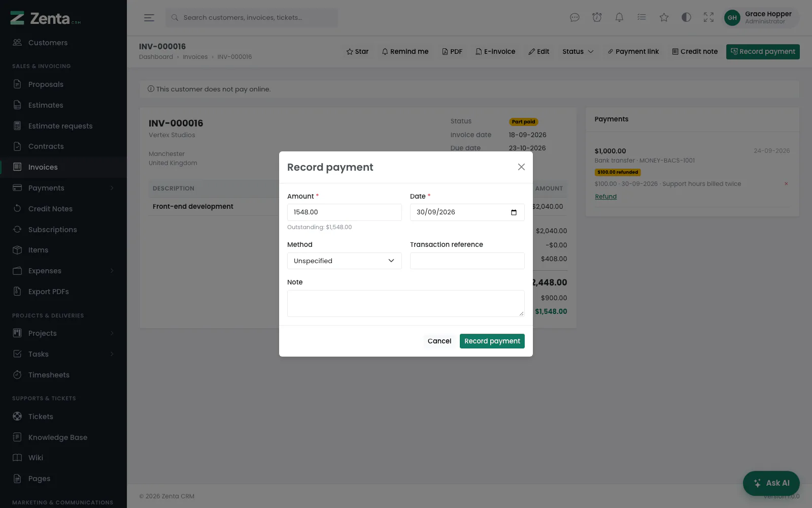Open the notifications bell
Viewport: 812px width, 508px height.
coord(619,18)
